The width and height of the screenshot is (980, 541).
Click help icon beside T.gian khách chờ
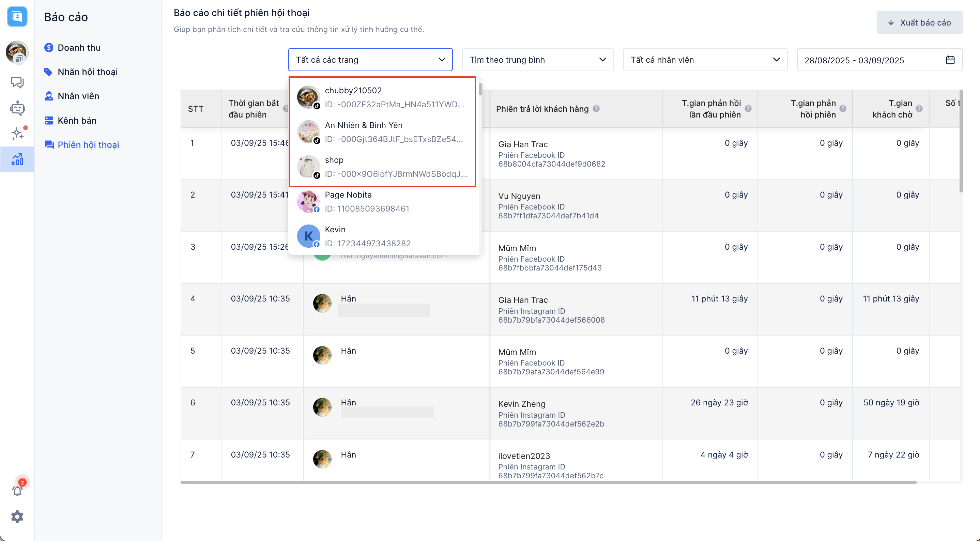919,109
